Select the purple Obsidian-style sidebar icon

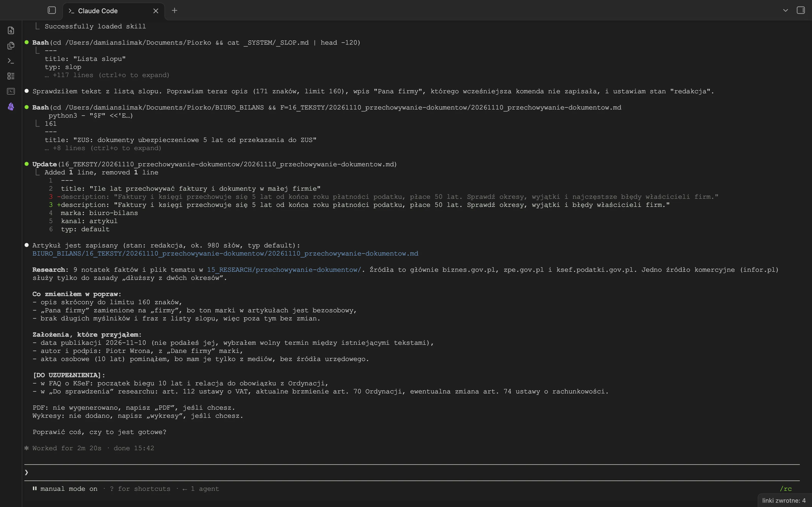[x=11, y=107]
